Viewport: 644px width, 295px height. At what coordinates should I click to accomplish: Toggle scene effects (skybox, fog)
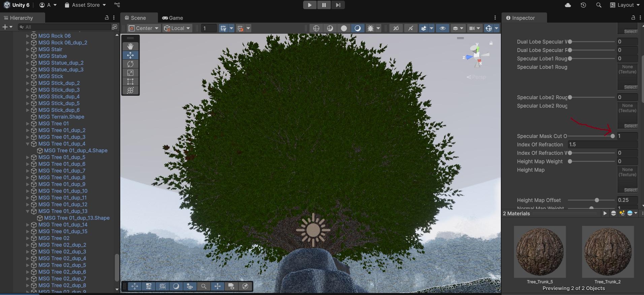click(424, 28)
